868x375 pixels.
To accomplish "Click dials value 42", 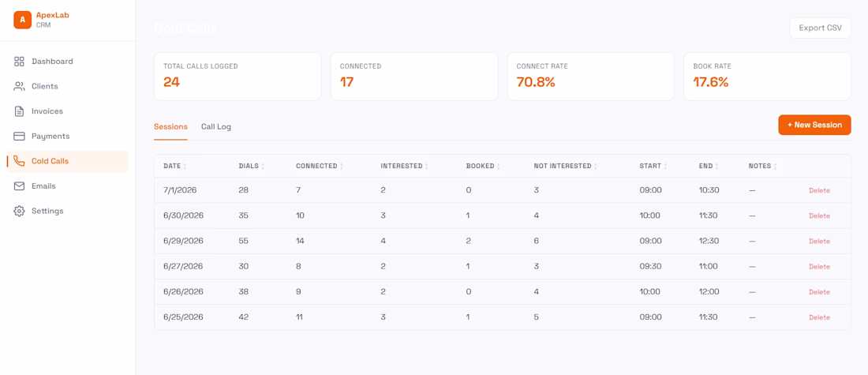I will pos(244,317).
